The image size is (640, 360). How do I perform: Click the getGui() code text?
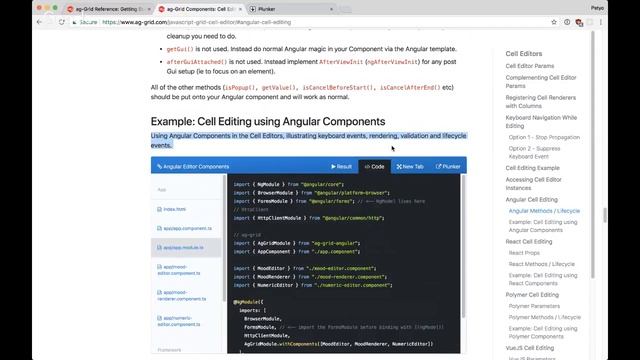point(180,49)
